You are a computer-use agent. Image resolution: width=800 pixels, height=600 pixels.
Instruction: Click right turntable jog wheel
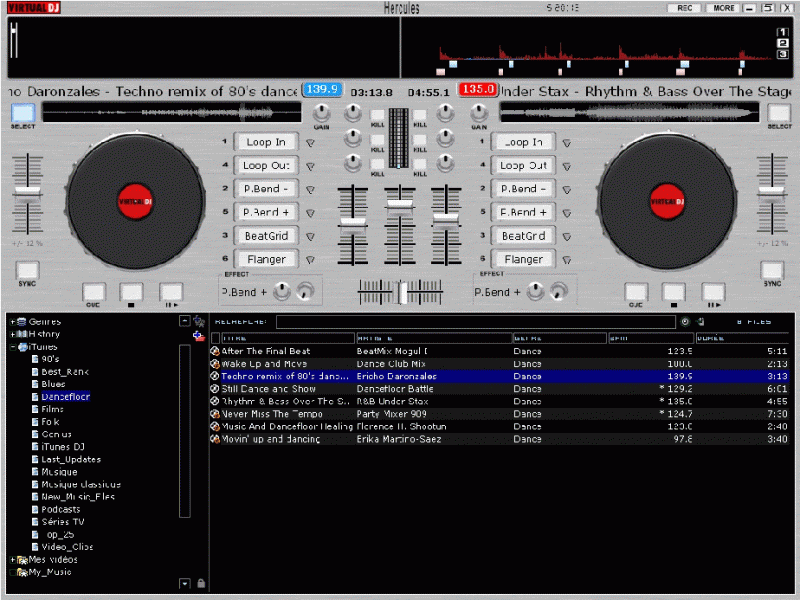coord(667,201)
